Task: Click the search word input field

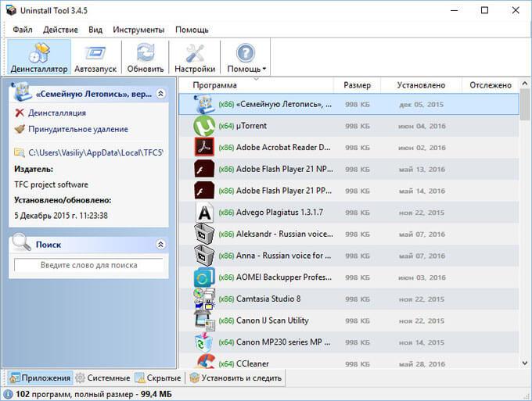Action: pos(88,265)
